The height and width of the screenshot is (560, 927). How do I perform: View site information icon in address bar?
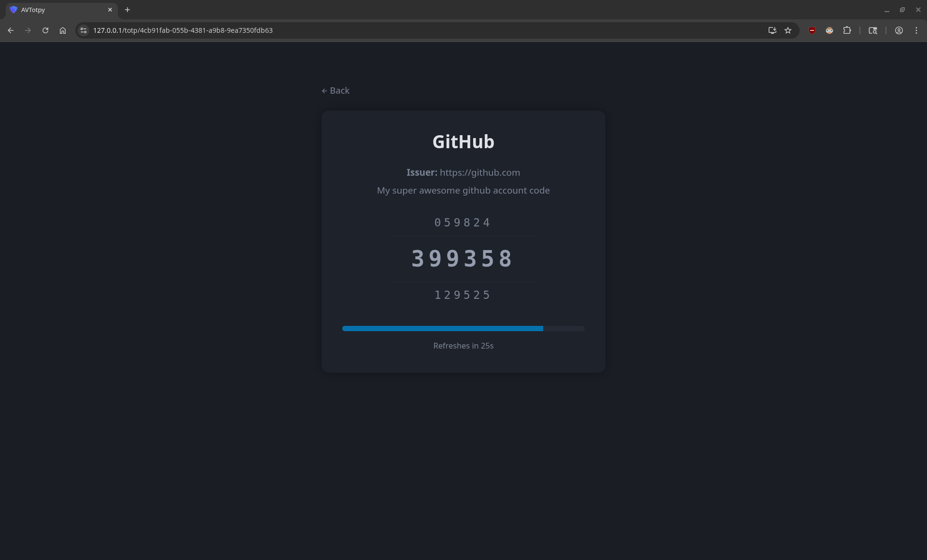point(84,30)
